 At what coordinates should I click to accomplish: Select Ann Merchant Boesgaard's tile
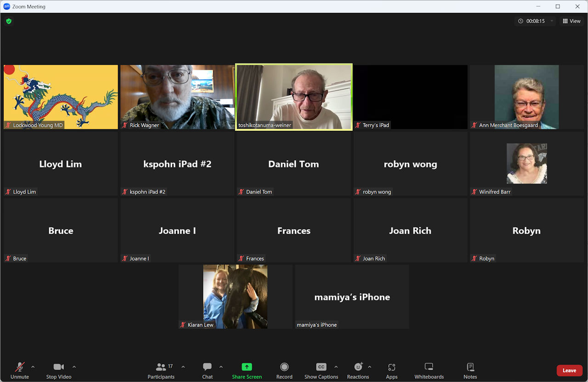526,97
